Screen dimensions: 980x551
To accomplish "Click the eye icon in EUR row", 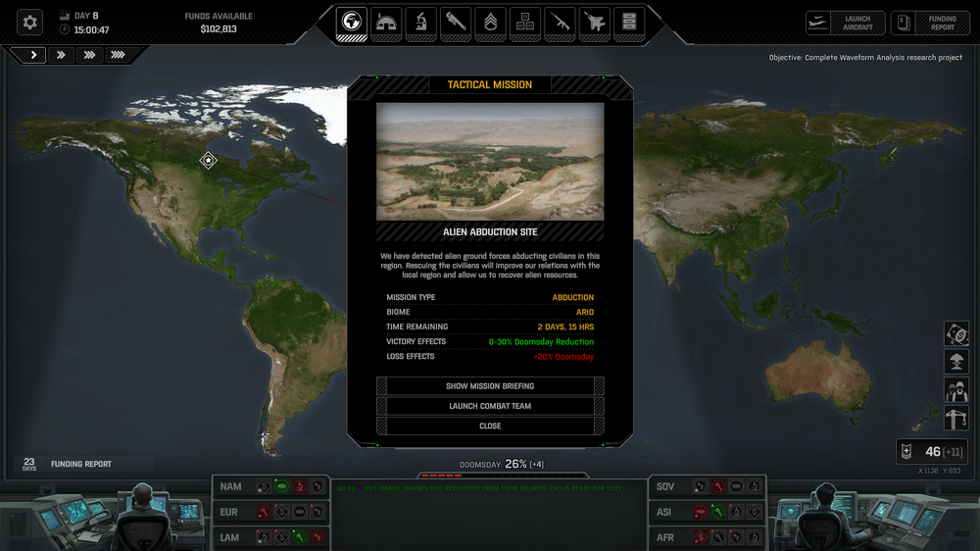I will click(x=299, y=512).
